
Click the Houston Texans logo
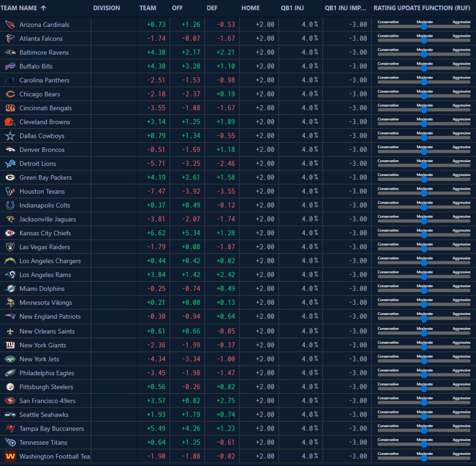click(10, 191)
